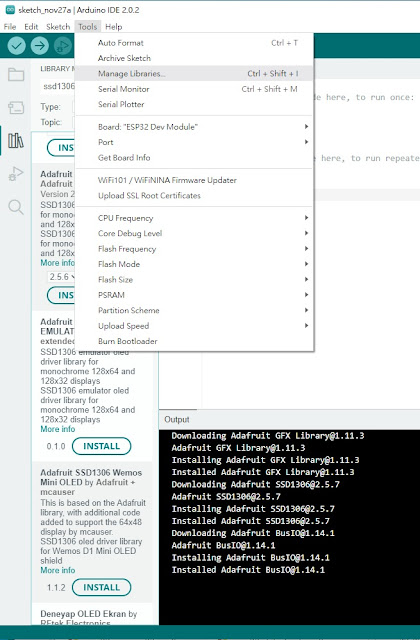Expand the Core Debug Level submenu
Image resolution: width=420 pixels, height=640 pixels.
194,233
